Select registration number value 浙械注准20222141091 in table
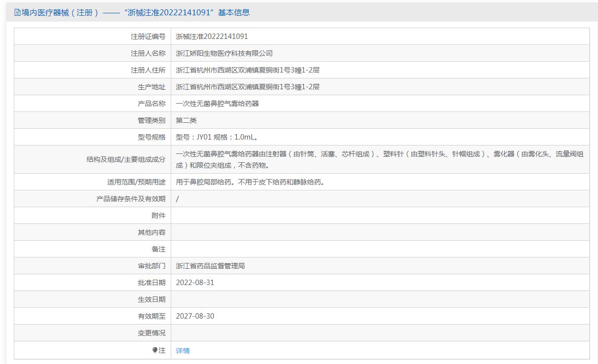This screenshot has width=598, height=364. point(212,36)
